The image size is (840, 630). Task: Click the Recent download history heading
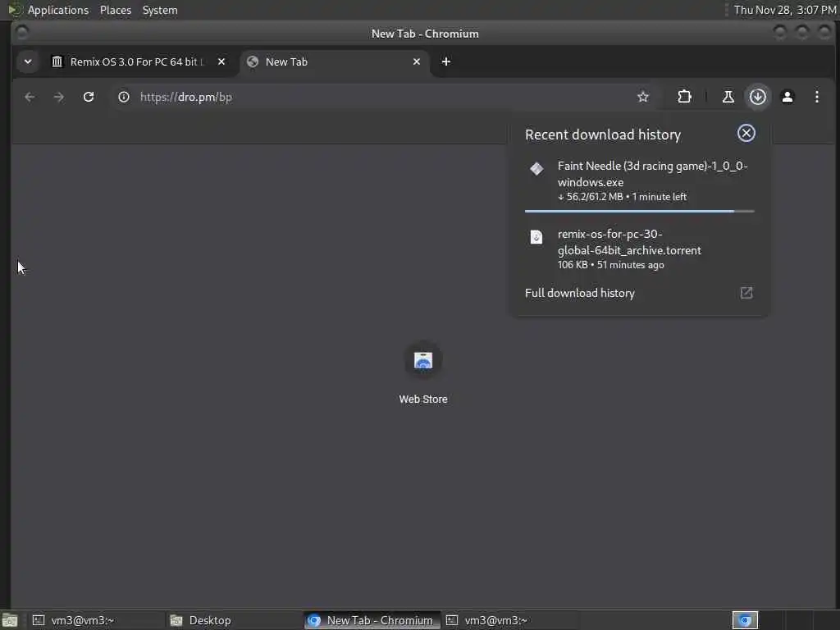click(603, 135)
